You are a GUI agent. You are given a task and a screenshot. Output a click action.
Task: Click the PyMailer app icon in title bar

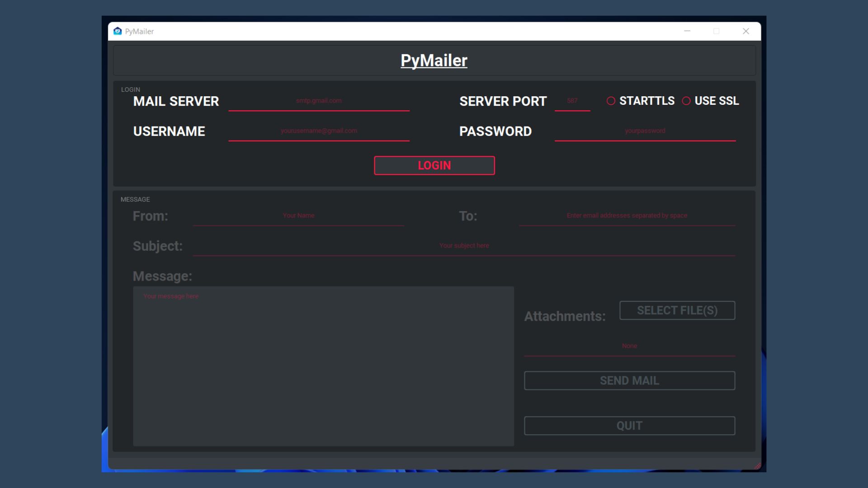[118, 31]
